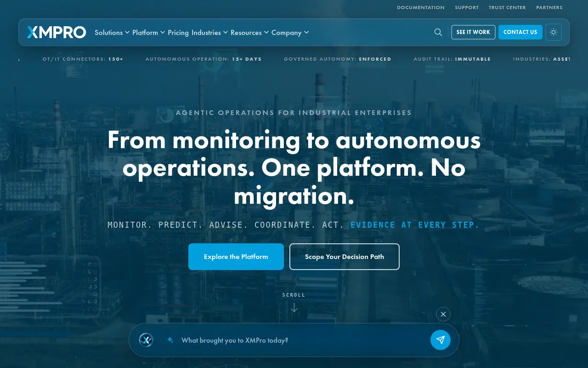This screenshot has width=588, height=368.
Task: Send the chat message with paper plane button
Action: pos(441,340)
